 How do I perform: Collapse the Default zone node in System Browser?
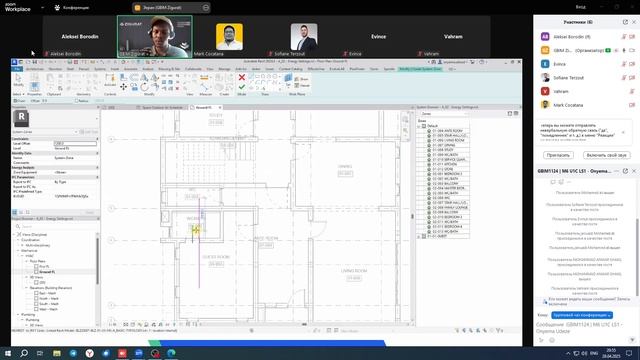point(419,126)
